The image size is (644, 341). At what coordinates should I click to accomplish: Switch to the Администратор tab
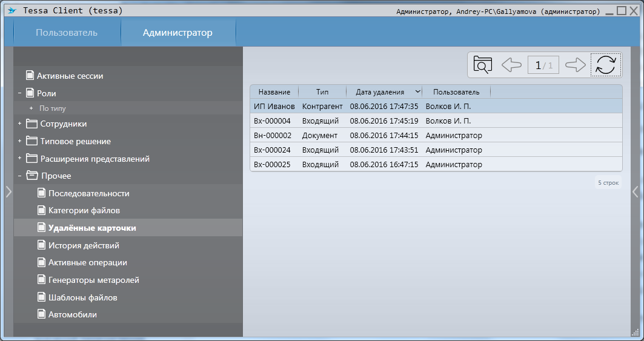point(178,33)
